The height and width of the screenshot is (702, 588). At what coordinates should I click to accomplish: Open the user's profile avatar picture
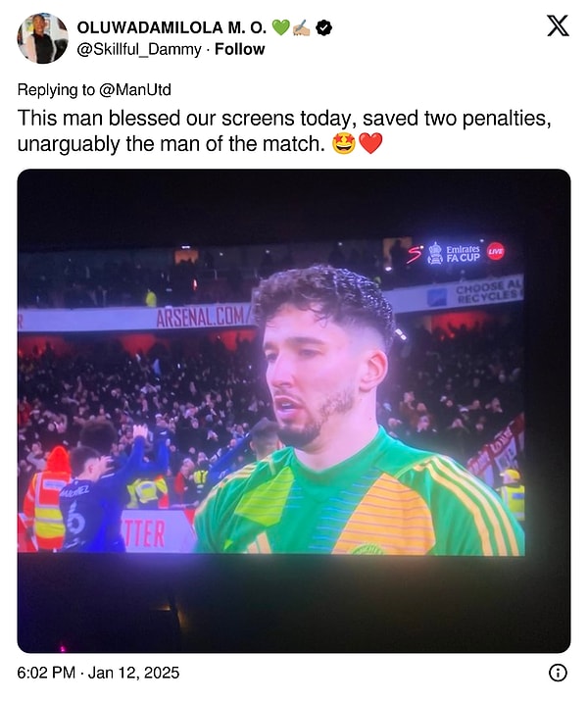[x=42, y=38]
